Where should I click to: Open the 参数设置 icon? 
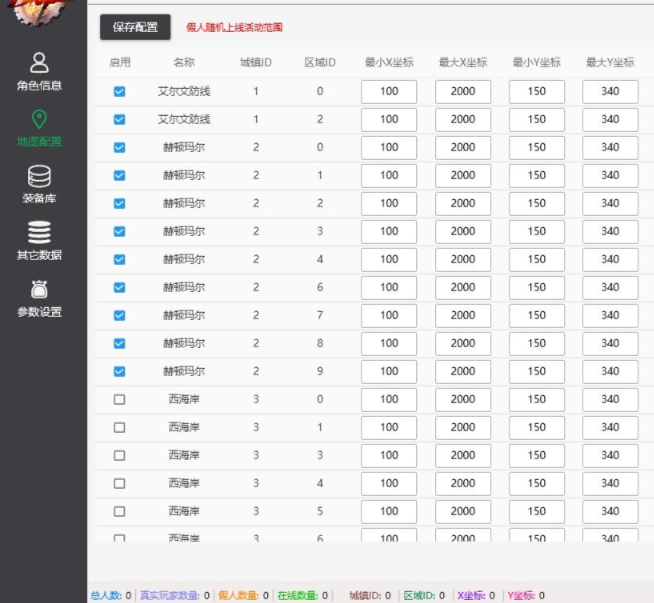tap(39, 289)
